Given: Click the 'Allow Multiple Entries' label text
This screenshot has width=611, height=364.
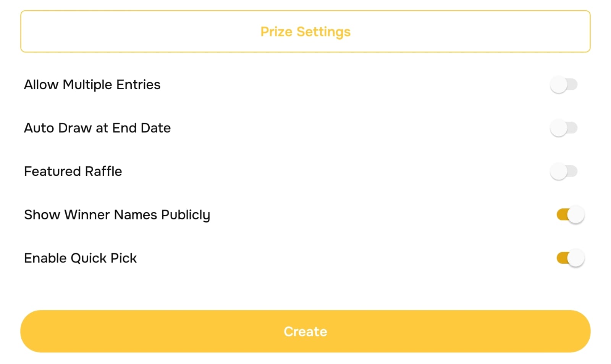Looking at the screenshot, I should pos(92,85).
